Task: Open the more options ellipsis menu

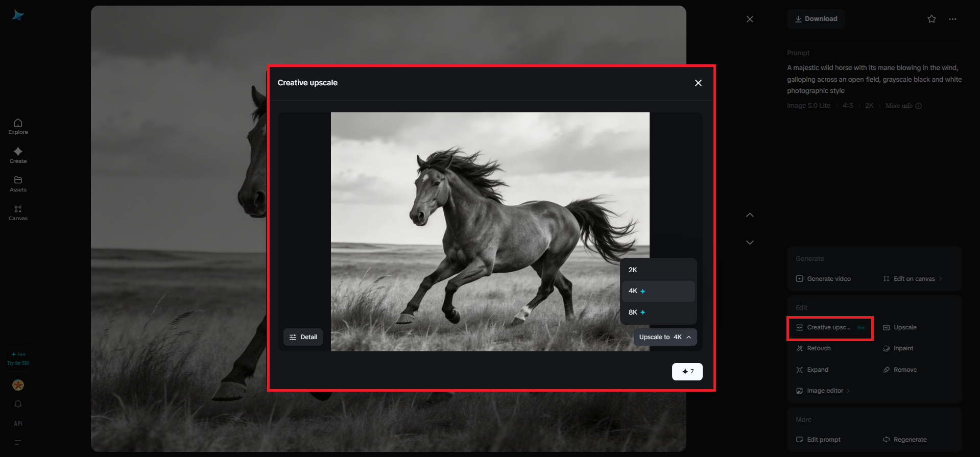Action: pyautogui.click(x=952, y=19)
